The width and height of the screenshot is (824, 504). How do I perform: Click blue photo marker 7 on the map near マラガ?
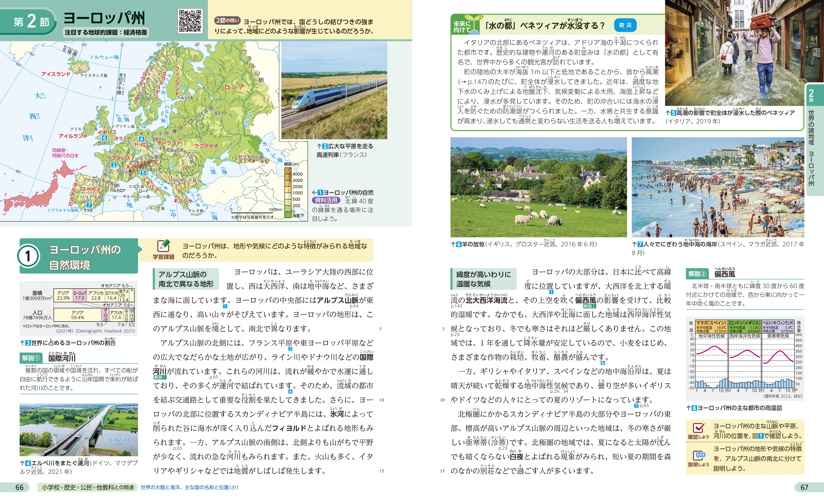click(89, 205)
